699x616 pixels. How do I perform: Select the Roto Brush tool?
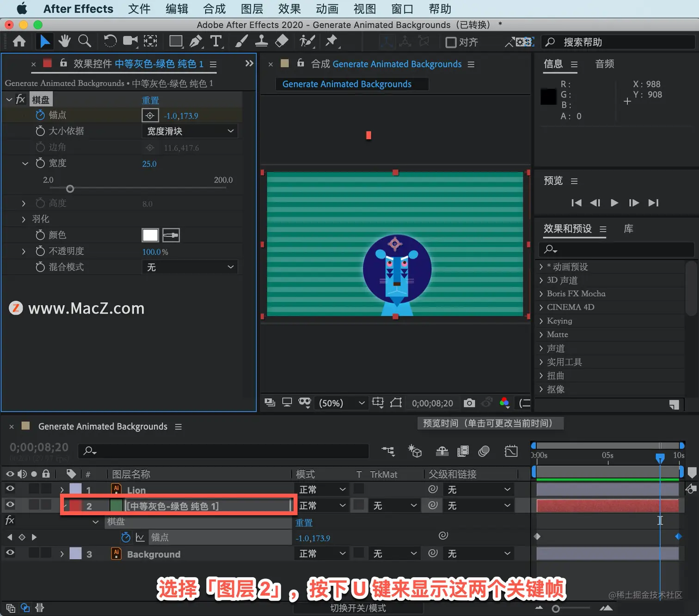tap(307, 42)
